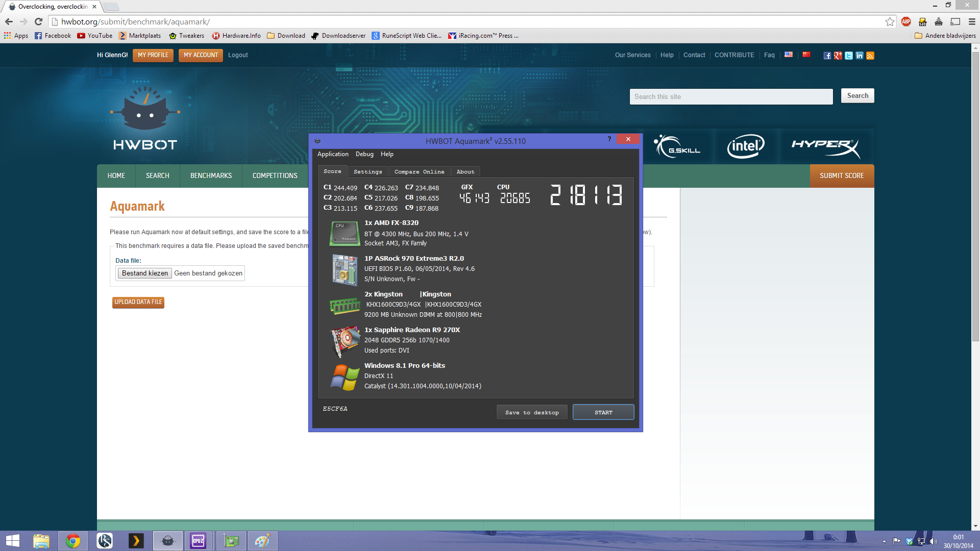Click the Twitter icon in header
Viewport: 980px width, 551px height.
tap(848, 56)
